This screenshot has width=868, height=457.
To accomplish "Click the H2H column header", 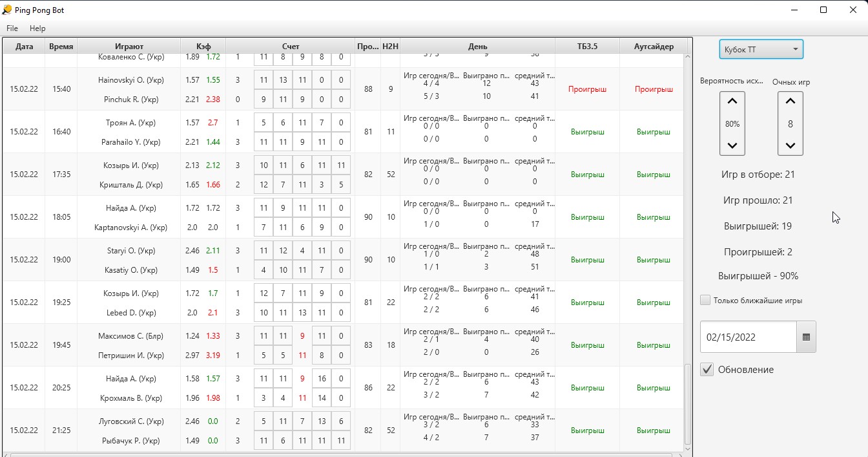I will tap(390, 47).
